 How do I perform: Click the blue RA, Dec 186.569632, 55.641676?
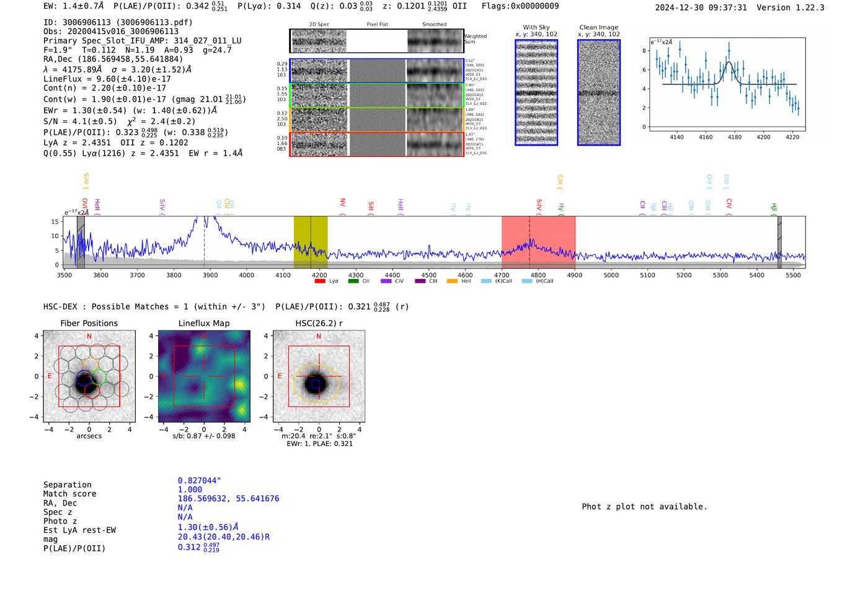(228, 499)
